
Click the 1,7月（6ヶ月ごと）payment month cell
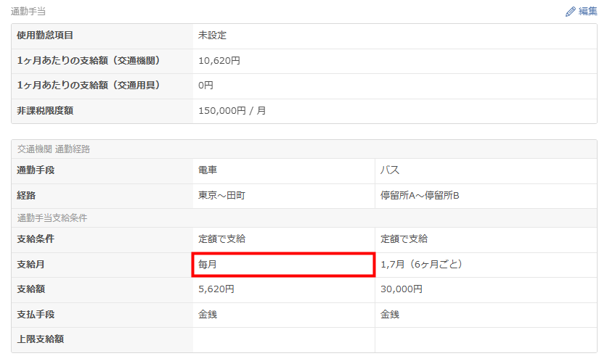tap(486, 265)
